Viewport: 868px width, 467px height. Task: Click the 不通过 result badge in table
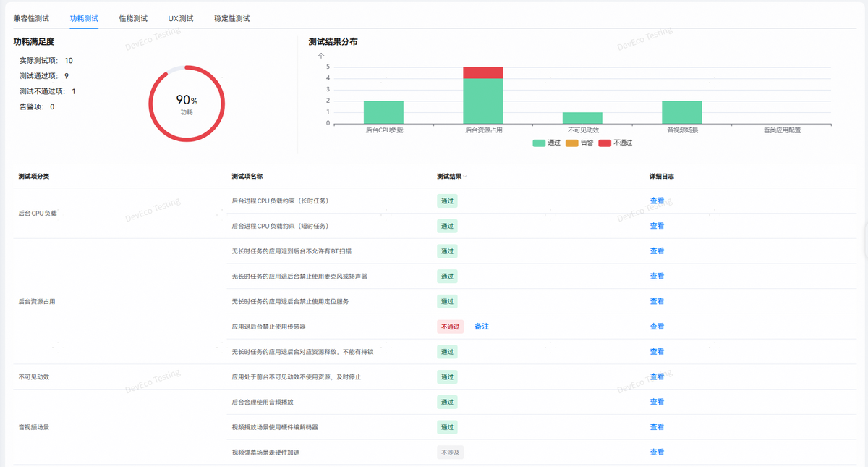pos(450,327)
